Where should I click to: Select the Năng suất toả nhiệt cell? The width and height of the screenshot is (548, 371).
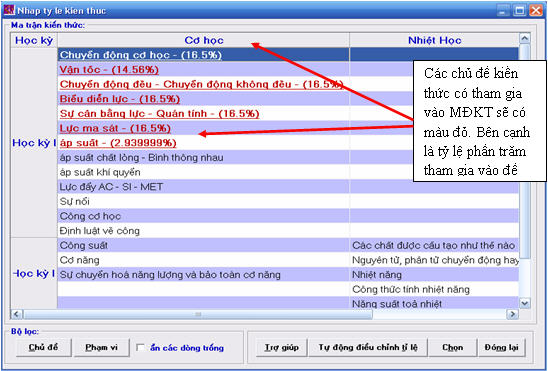(x=434, y=303)
